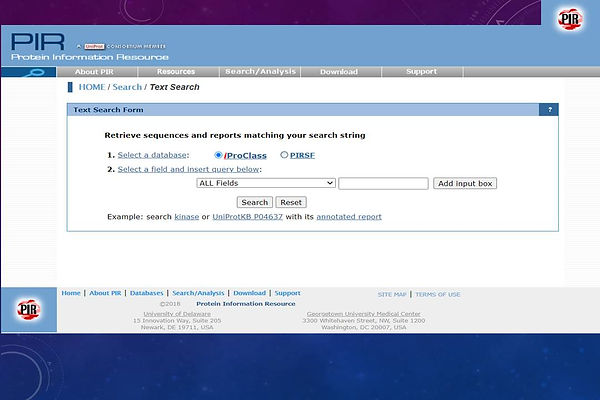Click footer Protein Information Resource text
The width and height of the screenshot is (600, 400).
(246, 304)
